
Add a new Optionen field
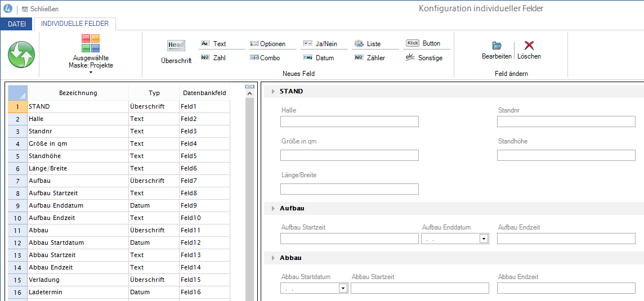coord(268,44)
